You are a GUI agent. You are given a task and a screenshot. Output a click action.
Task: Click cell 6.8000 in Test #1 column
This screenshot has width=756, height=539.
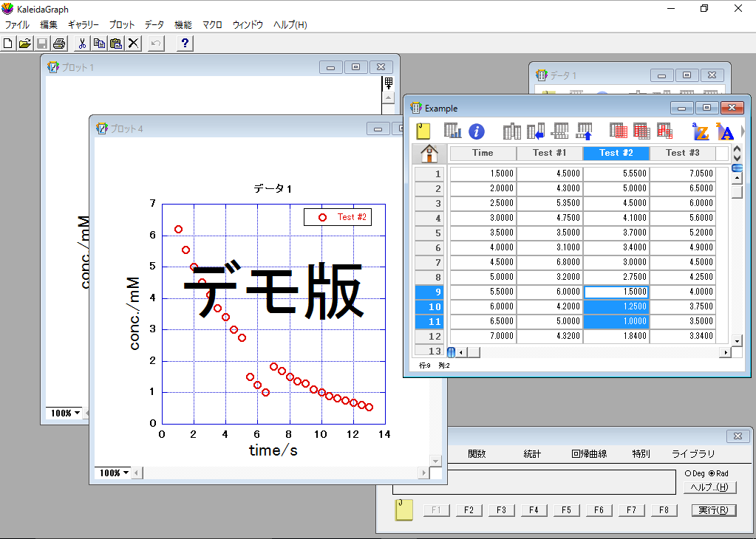click(550, 262)
